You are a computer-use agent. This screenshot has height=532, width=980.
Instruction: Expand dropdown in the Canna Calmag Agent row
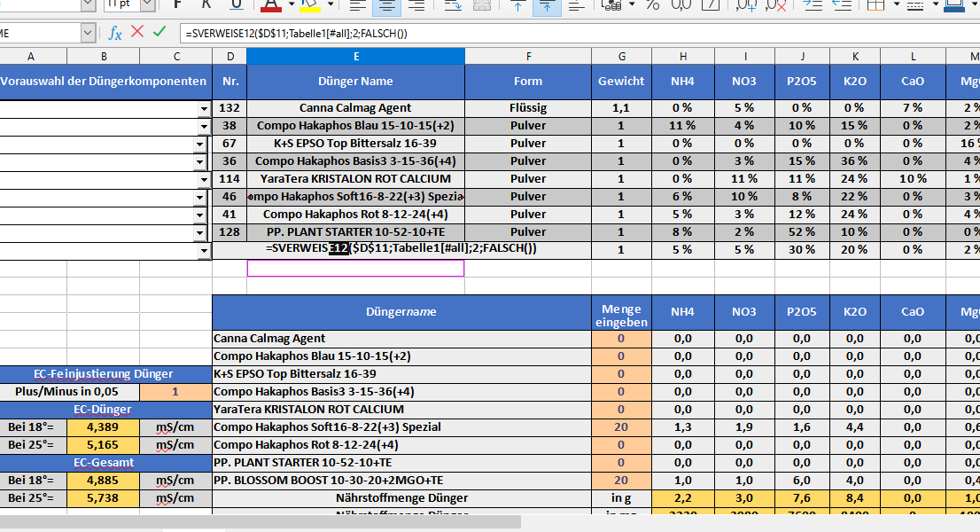tap(205, 108)
